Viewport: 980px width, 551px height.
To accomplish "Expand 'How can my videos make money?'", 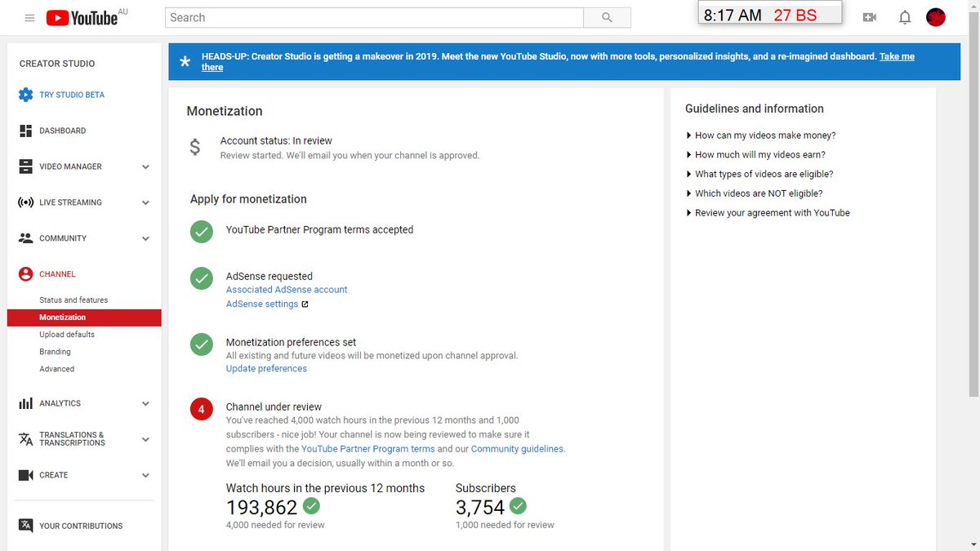I will coord(760,136).
